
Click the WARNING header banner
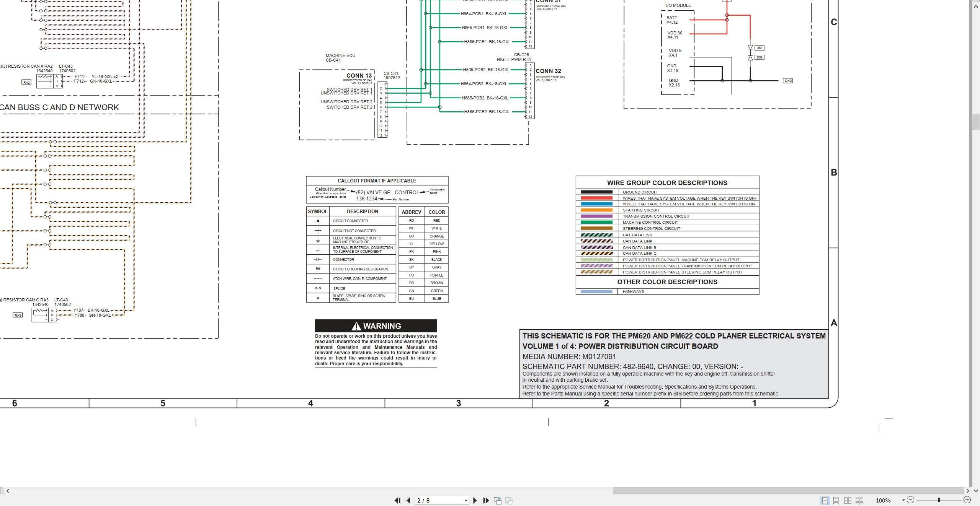[x=376, y=326]
